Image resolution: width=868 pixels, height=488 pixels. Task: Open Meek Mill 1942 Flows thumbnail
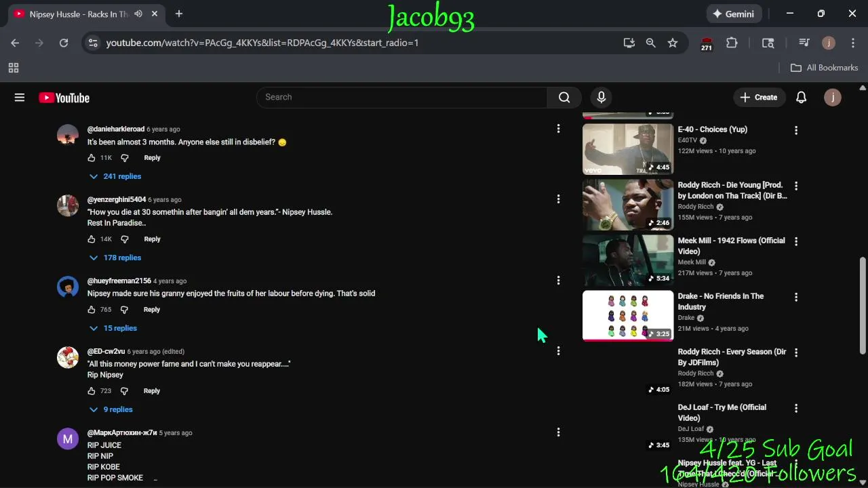(x=628, y=260)
